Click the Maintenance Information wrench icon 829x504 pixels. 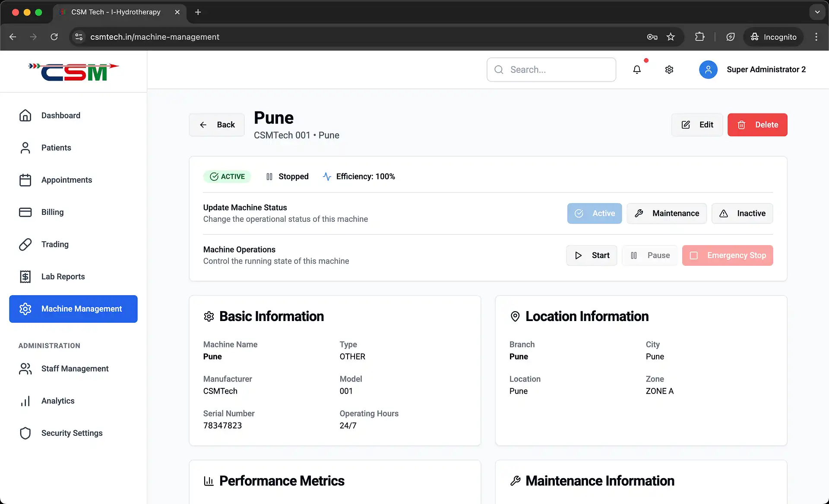(515, 481)
